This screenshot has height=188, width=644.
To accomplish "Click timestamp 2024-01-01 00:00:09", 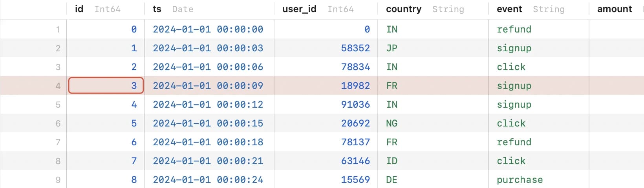I will click(208, 86).
